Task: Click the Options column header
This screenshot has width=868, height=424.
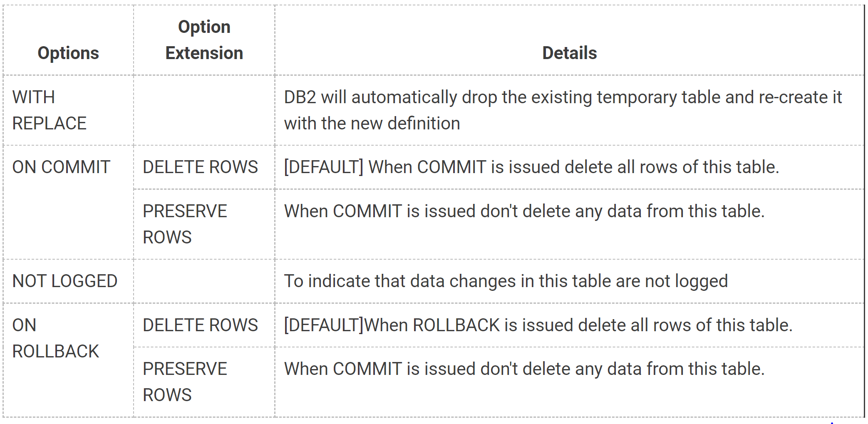Action: (x=68, y=53)
